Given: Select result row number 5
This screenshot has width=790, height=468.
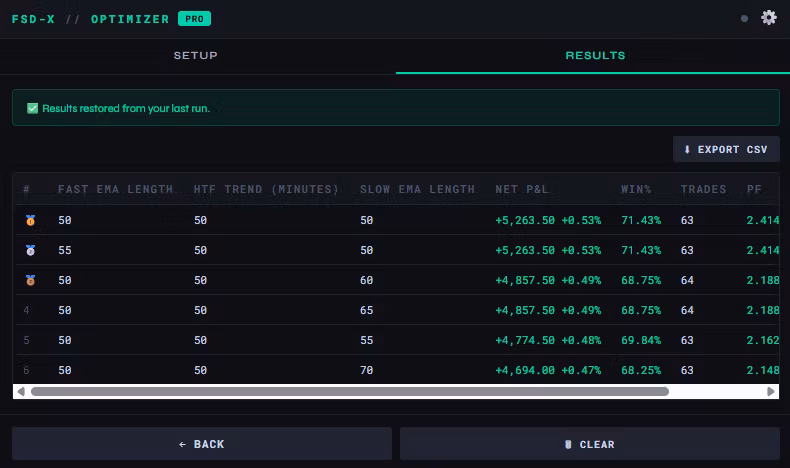Looking at the screenshot, I should pyautogui.click(x=300, y=340).
